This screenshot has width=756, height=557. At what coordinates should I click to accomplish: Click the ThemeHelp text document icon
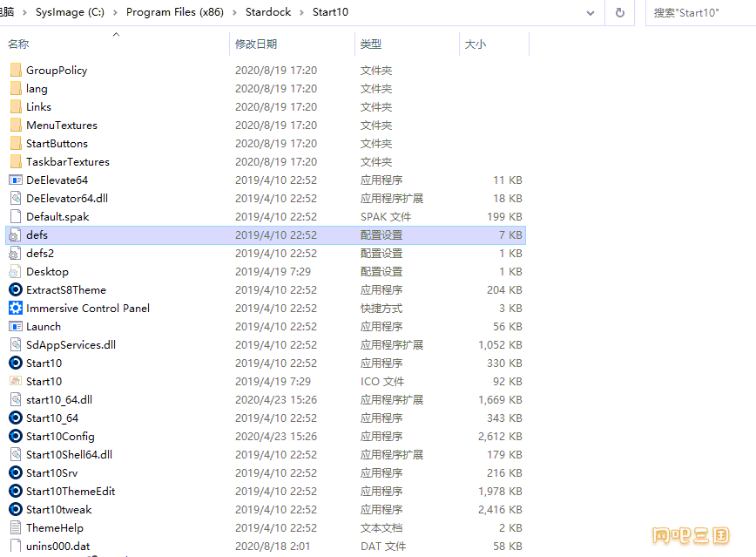16,527
